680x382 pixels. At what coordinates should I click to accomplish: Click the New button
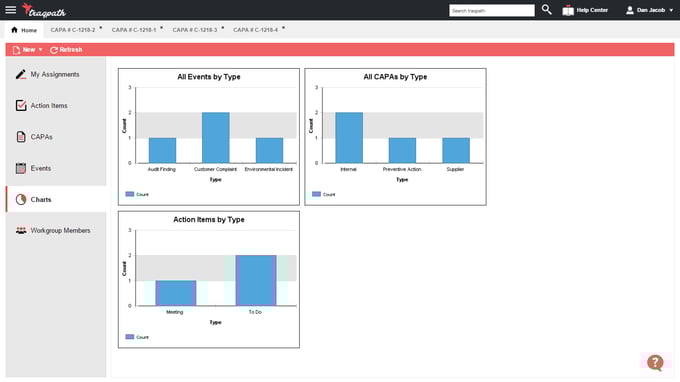point(28,50)
